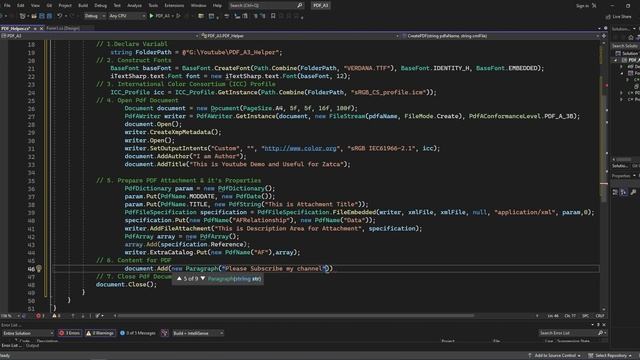
Task: Open the PDF_A3.PDF_Helper class dropdown
Action: [x=300, y=36]
